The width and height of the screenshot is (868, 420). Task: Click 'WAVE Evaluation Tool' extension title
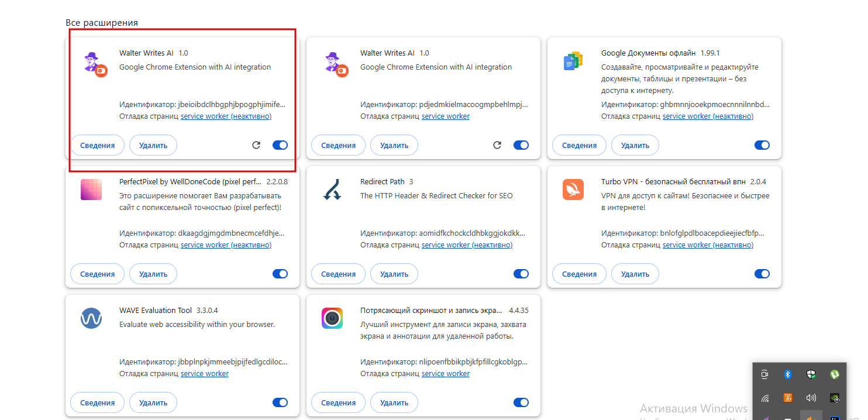point(156,311)
